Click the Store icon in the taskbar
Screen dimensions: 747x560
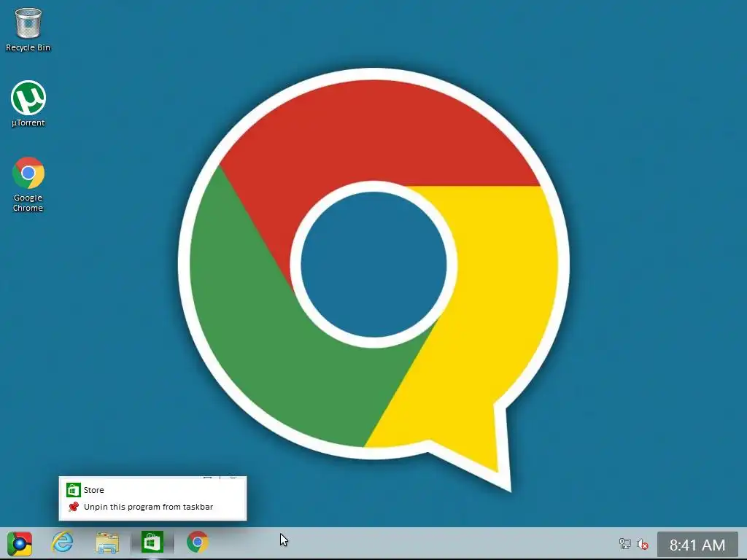[x=152, y=542]
